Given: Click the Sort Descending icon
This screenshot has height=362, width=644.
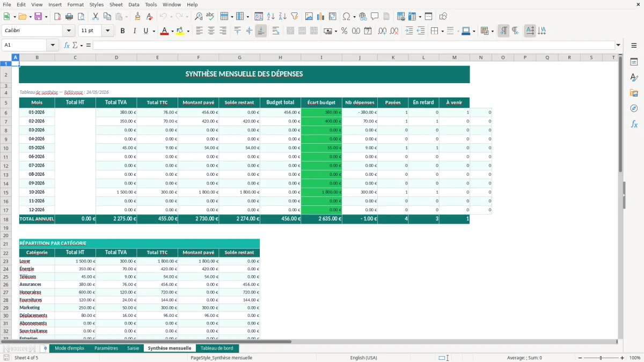Looking at the screenshot, I should click(x=282, y=17).
